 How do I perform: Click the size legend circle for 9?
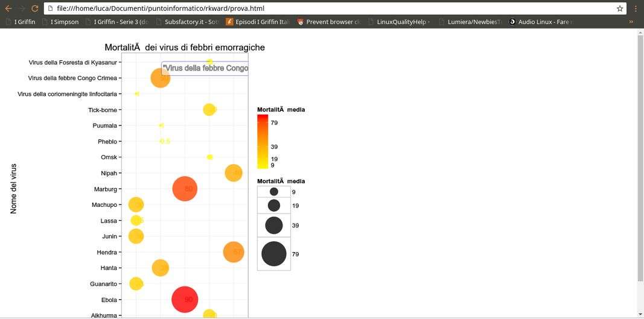click(274, 191)
